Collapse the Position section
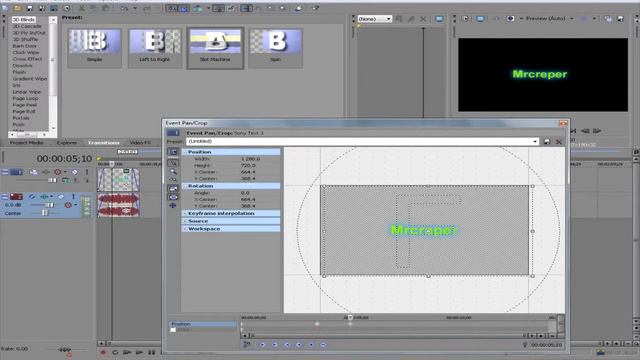Image resolution: width=640 pixels, height=360 pixels. point(184,152)
